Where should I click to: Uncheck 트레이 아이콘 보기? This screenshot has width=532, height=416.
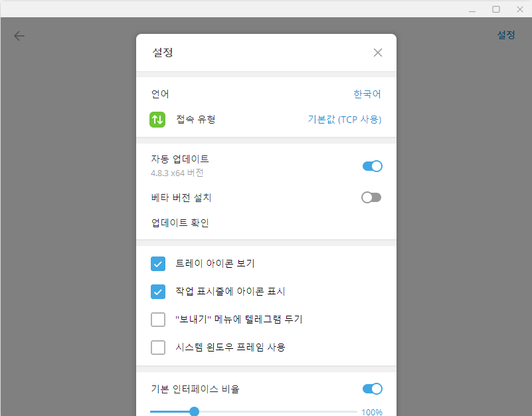[158, 264]
